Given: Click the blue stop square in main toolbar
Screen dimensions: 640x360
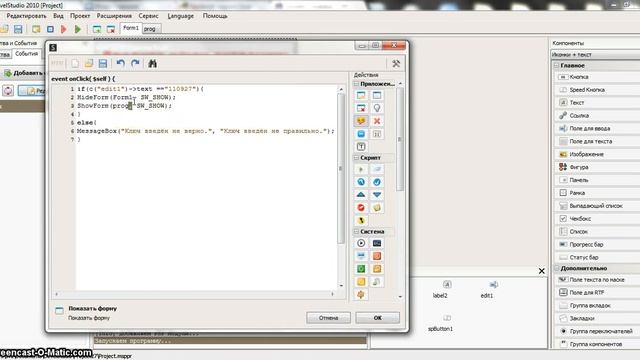Looking at the screenshot, I should pos(50,29).
